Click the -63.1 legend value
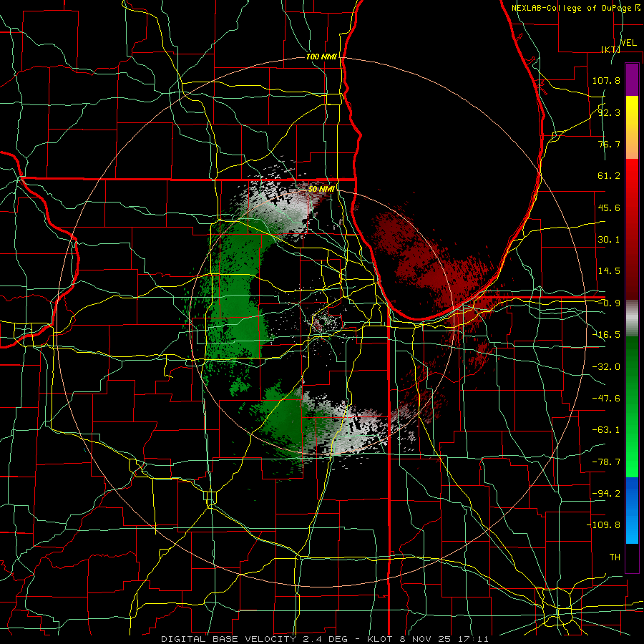 pyautogui.click(x=606, y=430)
